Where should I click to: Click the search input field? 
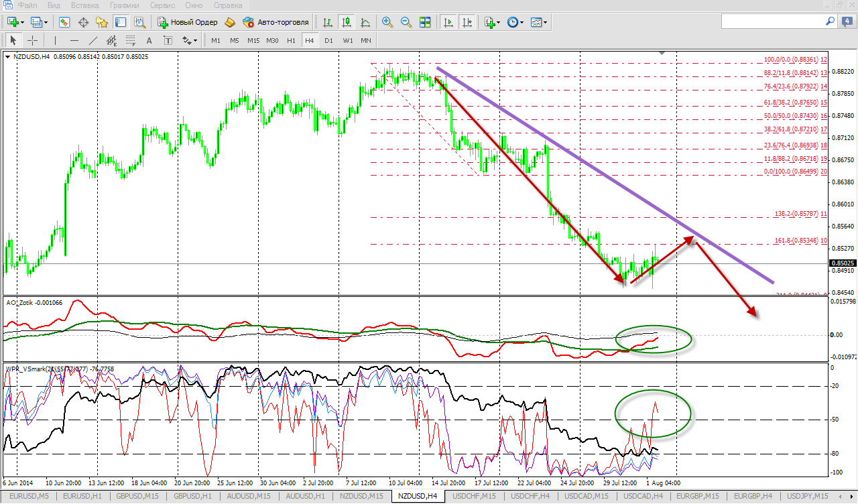771,22
